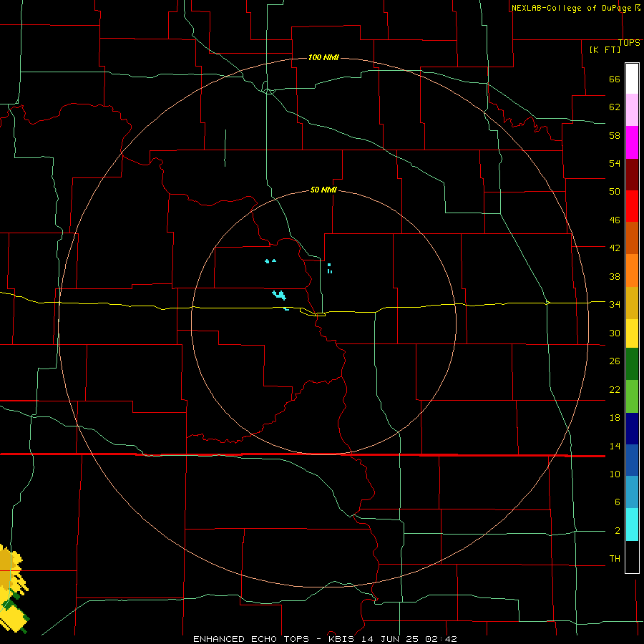Click the dark orange 46 kft swatch
This screenshot has width=644, height=644.
pyautogui.click(x=632, y=238)
